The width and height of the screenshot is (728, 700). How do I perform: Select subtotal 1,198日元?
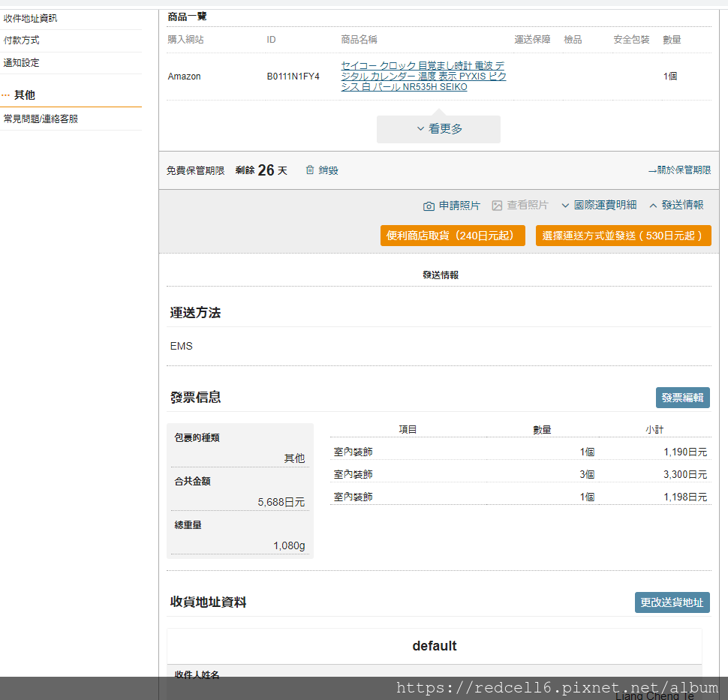(x=685, y=497)
